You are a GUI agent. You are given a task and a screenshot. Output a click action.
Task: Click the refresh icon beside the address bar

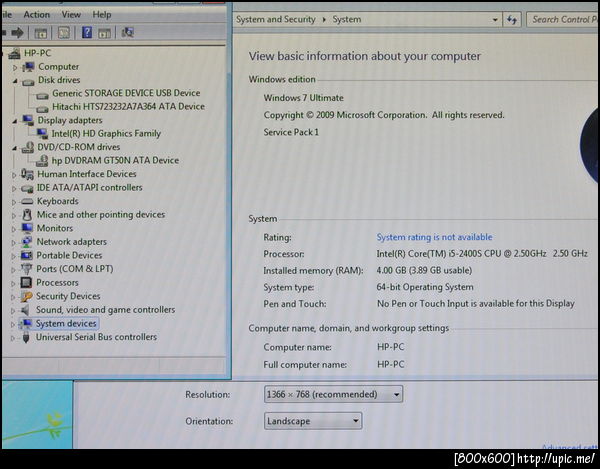click(512, 20)
